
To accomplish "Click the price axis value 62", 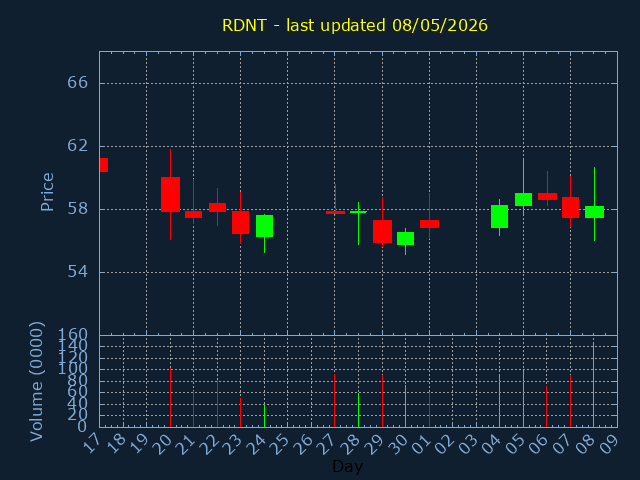I will 78,146.
